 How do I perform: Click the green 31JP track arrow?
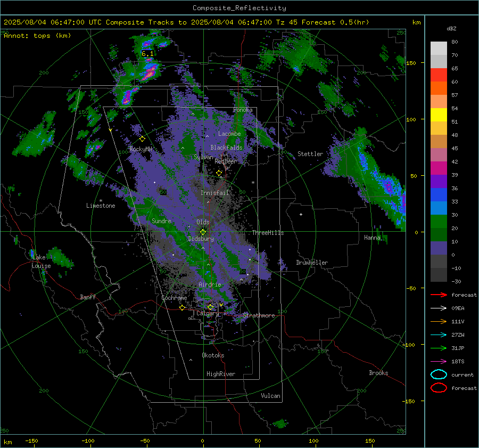pos(439,348)
